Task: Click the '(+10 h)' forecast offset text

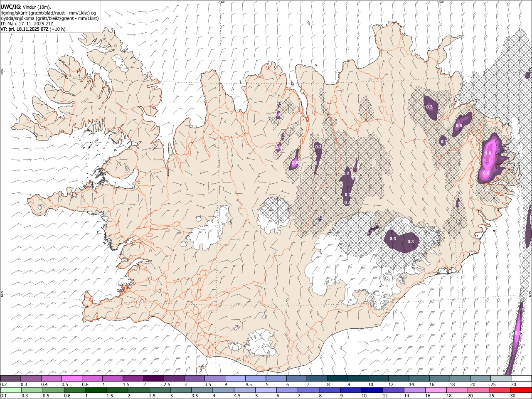Action: pos(58,30)
